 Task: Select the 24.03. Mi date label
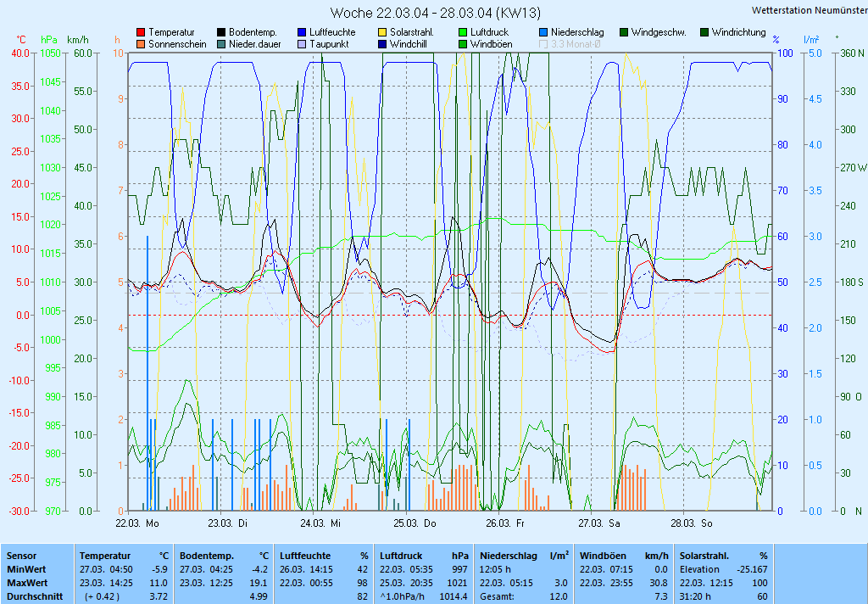320,523
